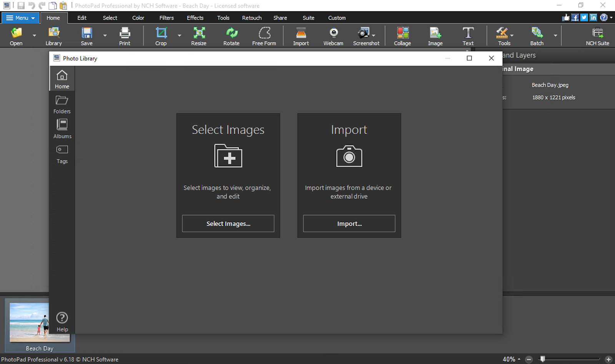
Task: Open the NCH Suite icon
Action: [598, 33]
